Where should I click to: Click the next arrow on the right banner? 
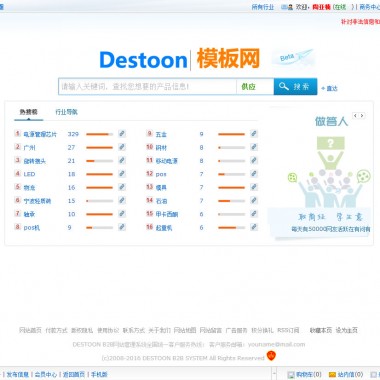(362, 116)
